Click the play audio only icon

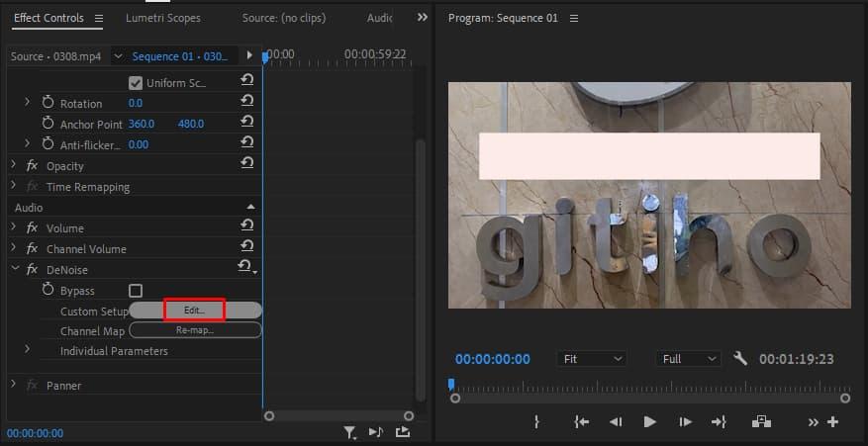pos(376,432)
